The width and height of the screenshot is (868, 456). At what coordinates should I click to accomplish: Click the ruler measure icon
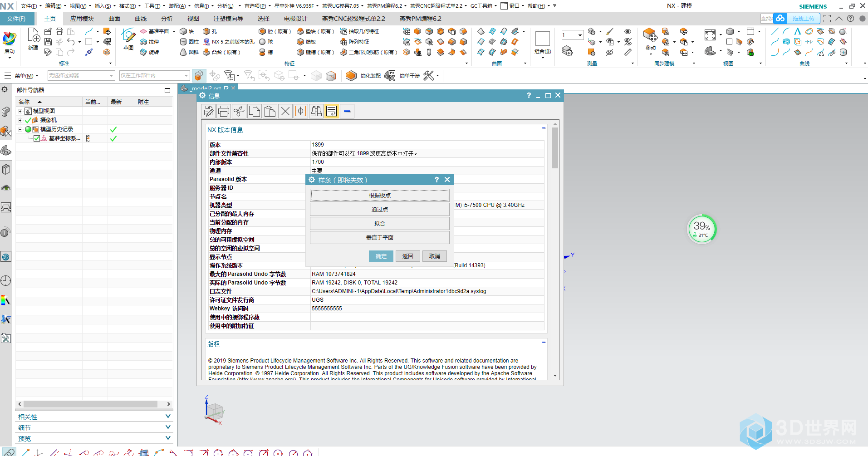628,53
